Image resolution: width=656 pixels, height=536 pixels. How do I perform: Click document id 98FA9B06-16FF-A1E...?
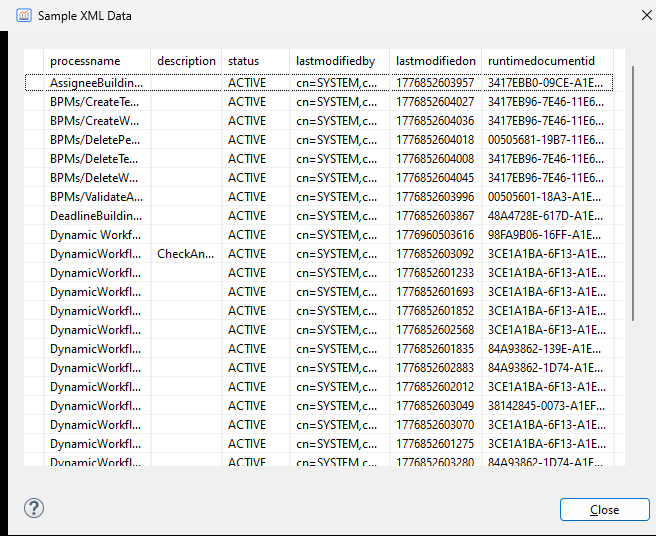click(x=544, y=235)
